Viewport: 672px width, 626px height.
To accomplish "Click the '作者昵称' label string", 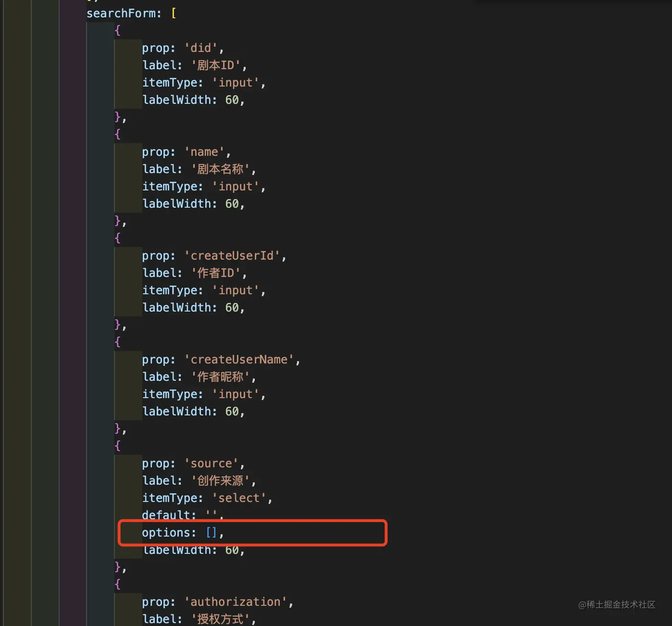I will [220, 377].
